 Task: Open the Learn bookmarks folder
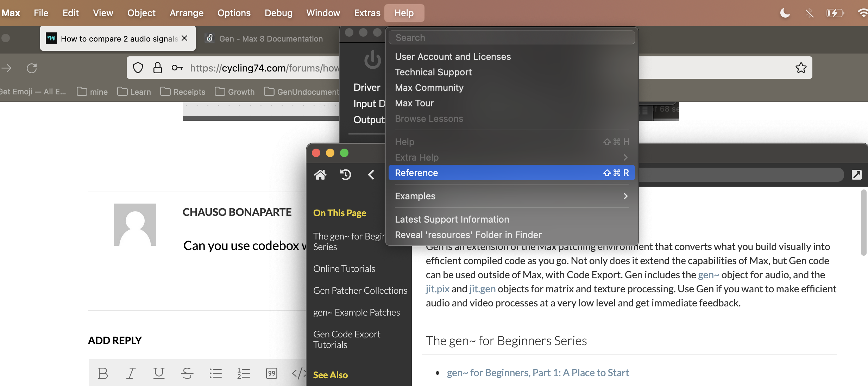[x=134, y=92]
